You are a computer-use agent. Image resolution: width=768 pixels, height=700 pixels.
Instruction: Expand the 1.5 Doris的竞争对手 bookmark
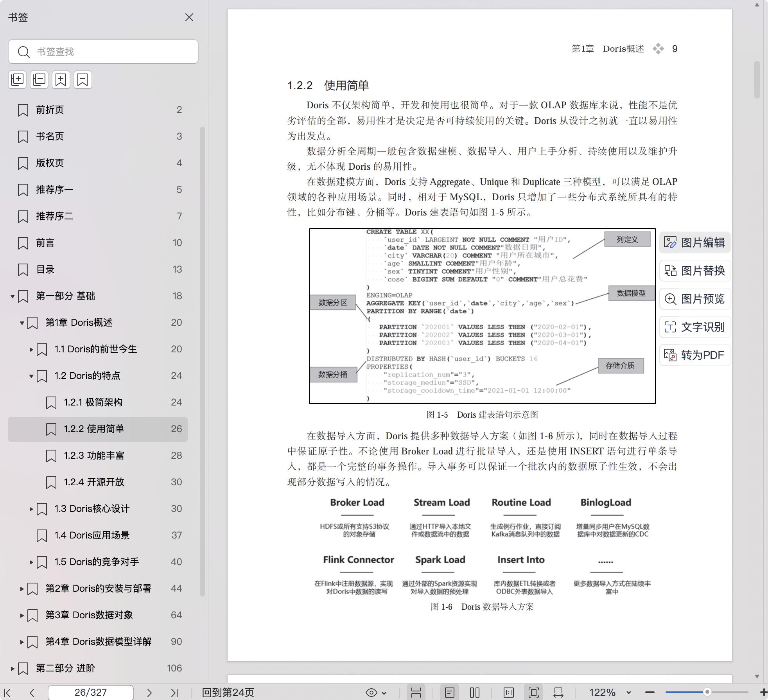click(31, 562)
